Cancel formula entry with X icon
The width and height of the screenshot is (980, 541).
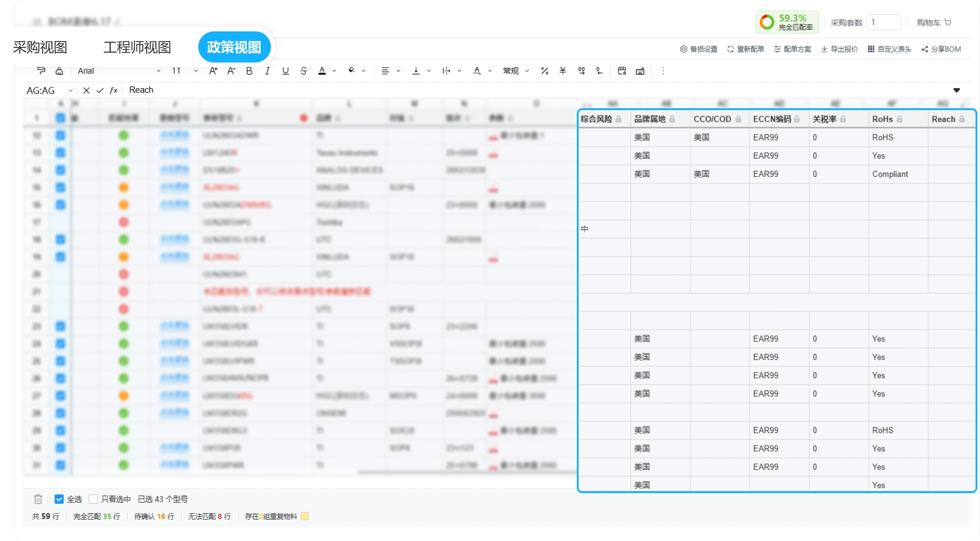click(86, 90)
